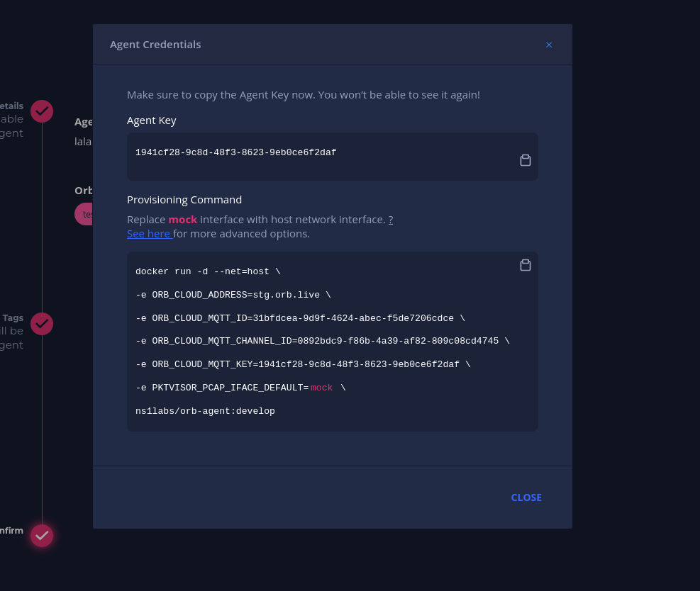Click the Confirm step checkmark

coord(42,536)
